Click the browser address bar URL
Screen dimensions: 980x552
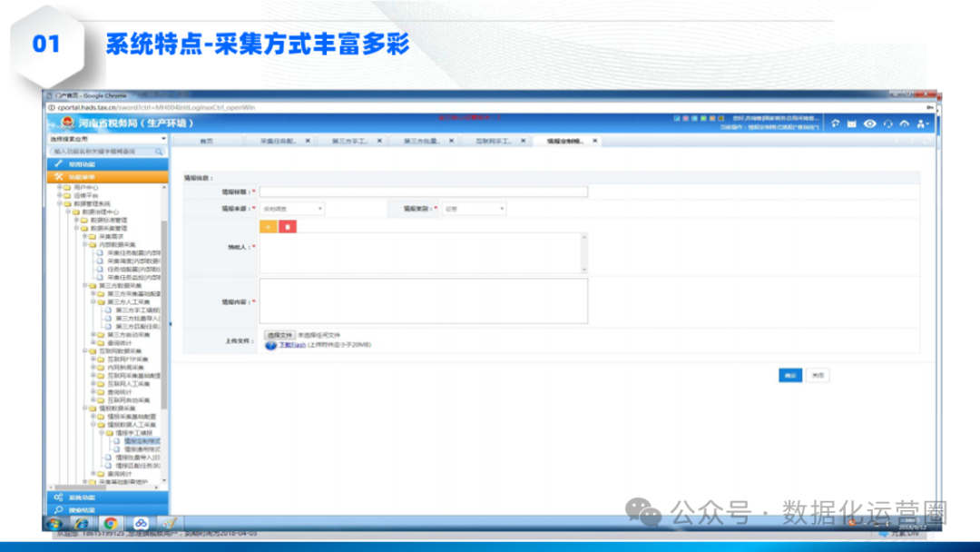[156, 107]
